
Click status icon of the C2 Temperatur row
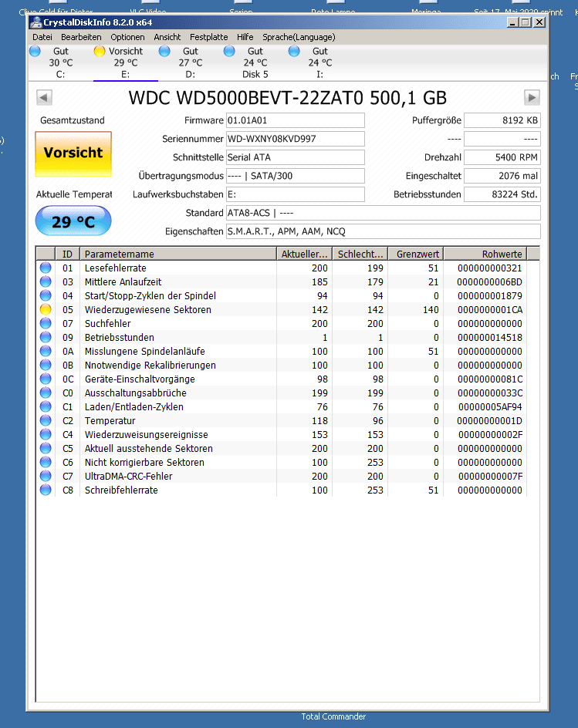46,420
